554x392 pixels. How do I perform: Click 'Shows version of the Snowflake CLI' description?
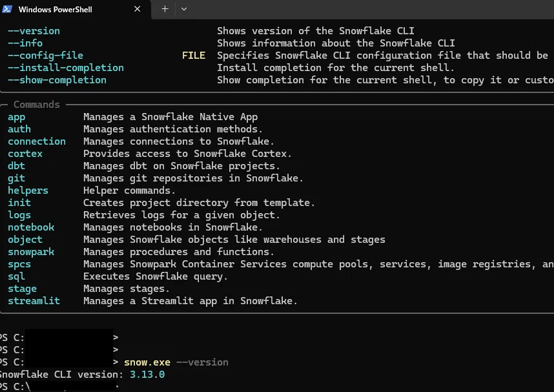coord(316,31)
